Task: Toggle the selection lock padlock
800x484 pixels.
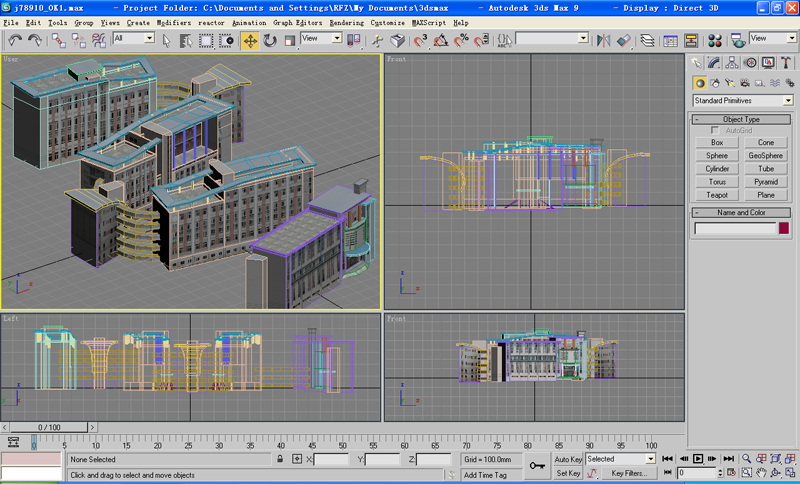Action: [x=281, y=459]
